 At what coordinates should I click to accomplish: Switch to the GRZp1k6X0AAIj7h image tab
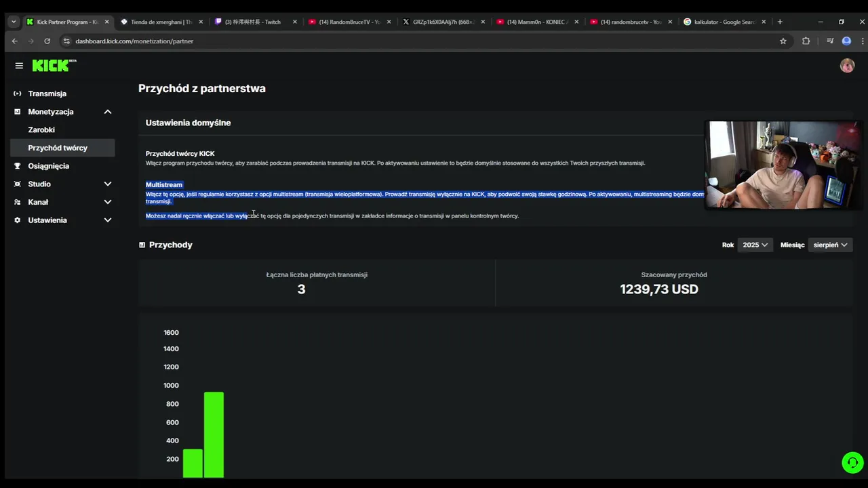pos(443,22)
